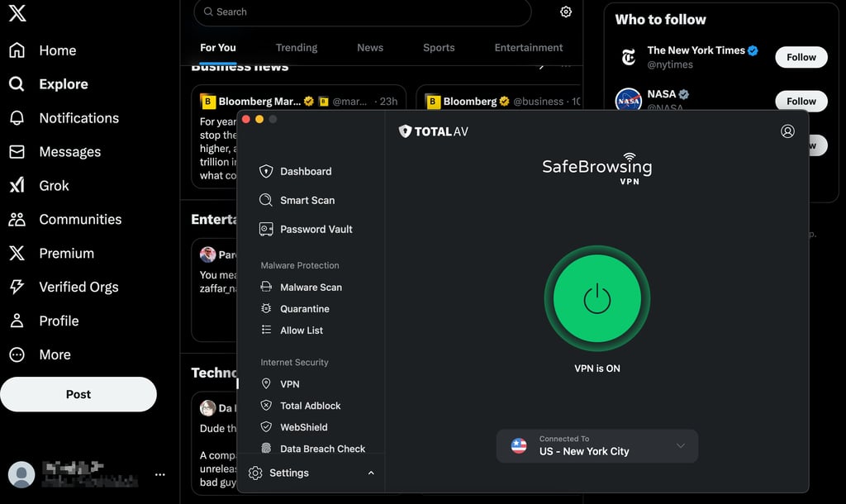Click the X search field
Image resolution: width=846 pixels, height=504 pixels.
tap(363, 12)
